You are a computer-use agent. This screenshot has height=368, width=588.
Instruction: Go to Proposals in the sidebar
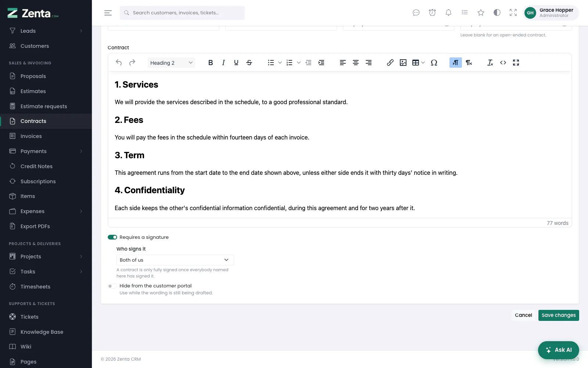[x=46, y=76]
